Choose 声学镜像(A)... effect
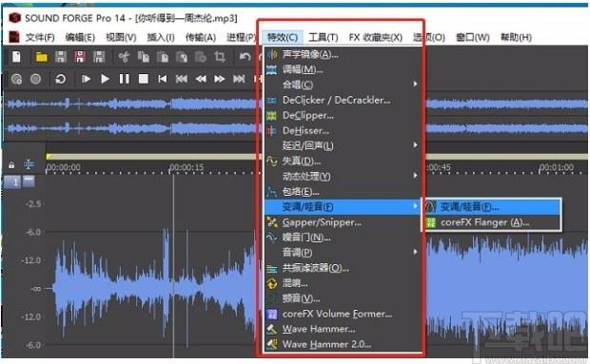Screen dimensions: 590x364 click(343, 55)
